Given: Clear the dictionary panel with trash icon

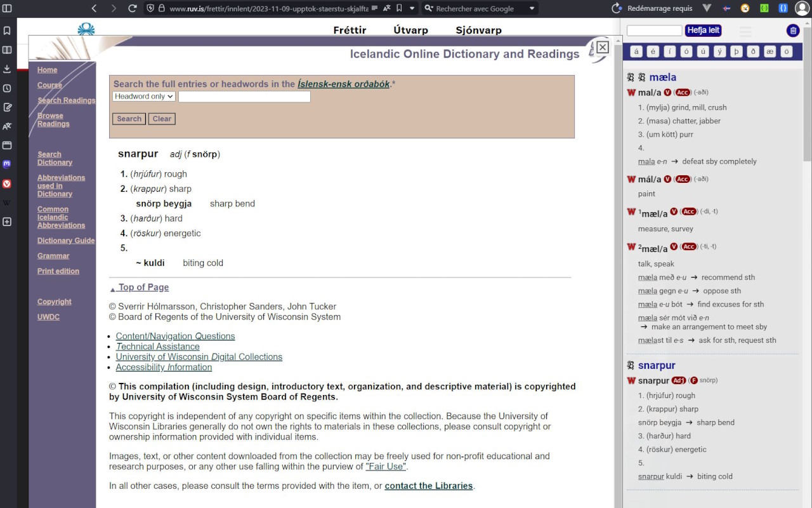Looking at the screenshot, I should pos(792,30).
